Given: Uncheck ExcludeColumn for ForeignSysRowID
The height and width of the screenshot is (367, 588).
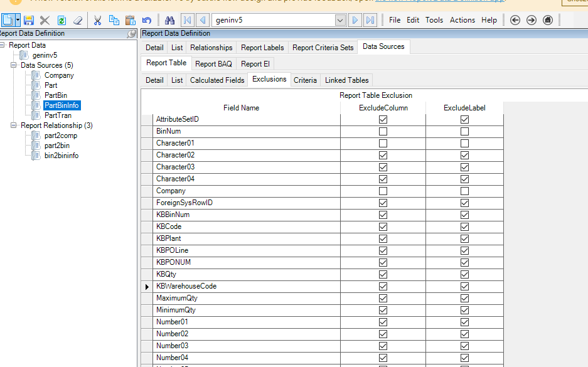Looking at the screenshot, I should click(x=383, y=203).
